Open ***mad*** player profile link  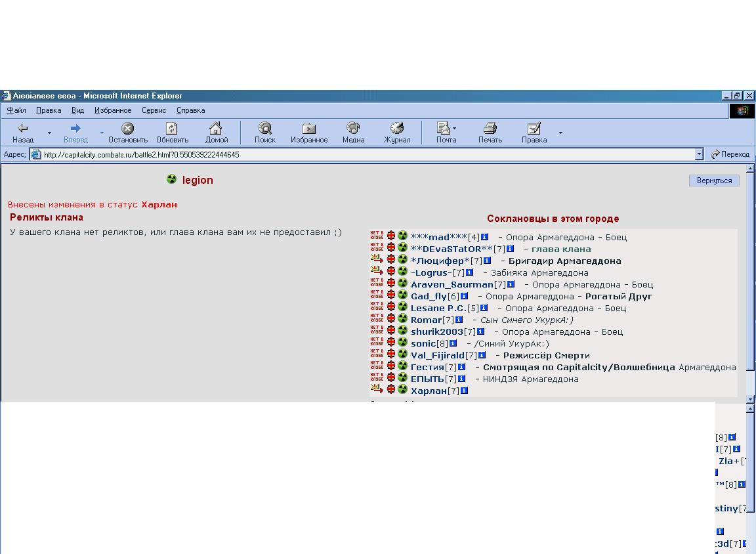(x=439, y=237)
